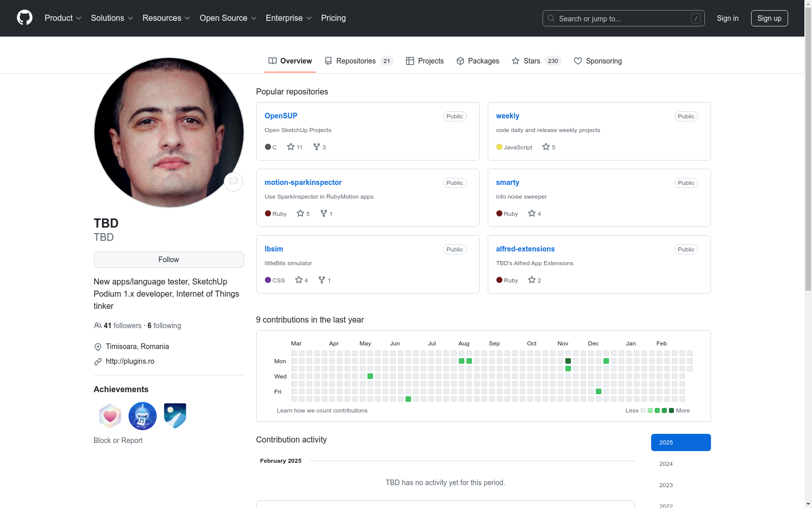Select the 2024 contribution year
Screen dimensions: 812x508
coord(681,464)
